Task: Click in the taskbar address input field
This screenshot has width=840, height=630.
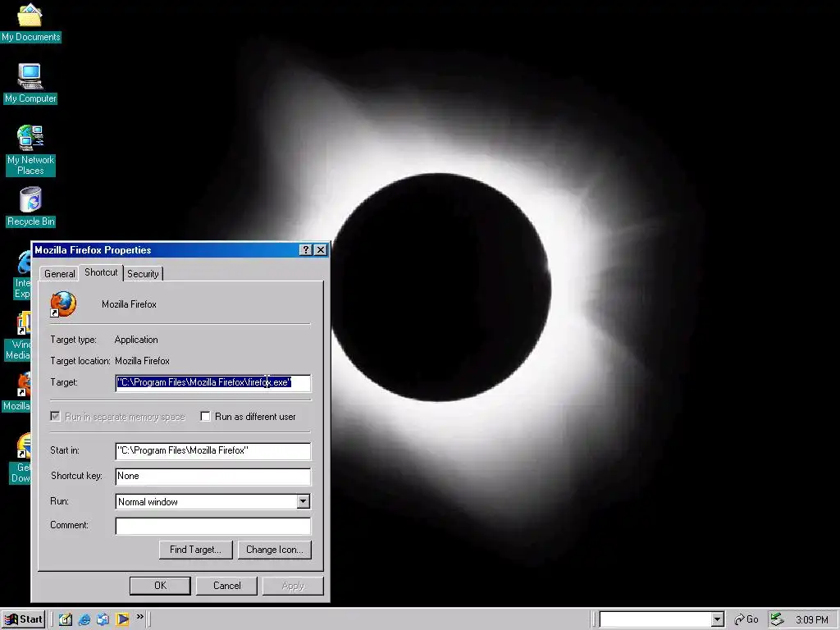Action: click(x=655, y=620)
